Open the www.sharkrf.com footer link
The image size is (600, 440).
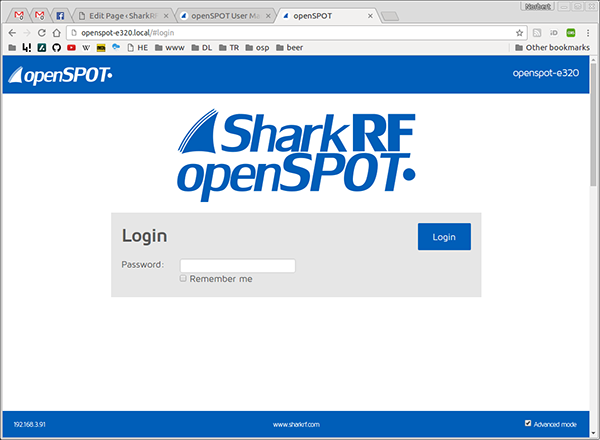click(x=296, y=424)
